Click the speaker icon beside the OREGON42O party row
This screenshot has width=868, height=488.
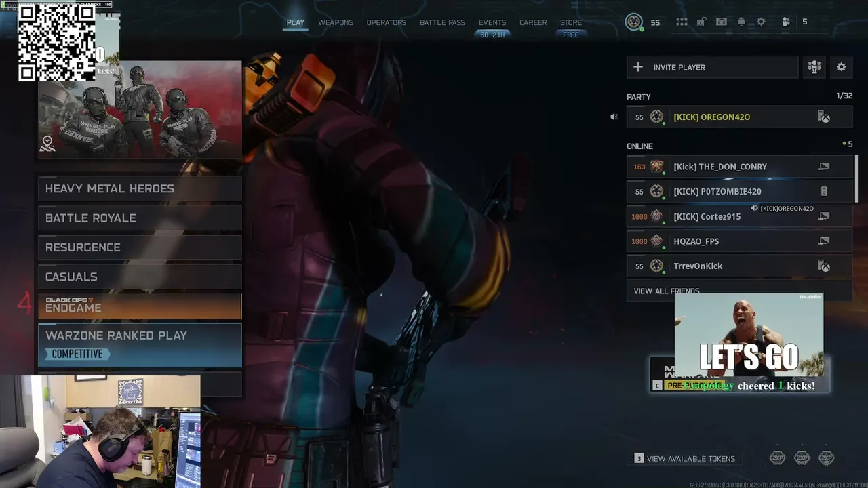point(614,117)
